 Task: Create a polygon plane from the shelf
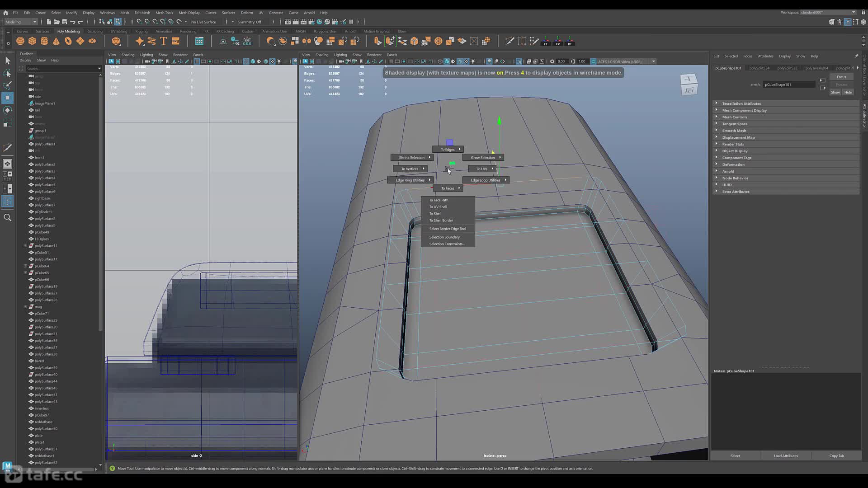click(80, 41)
